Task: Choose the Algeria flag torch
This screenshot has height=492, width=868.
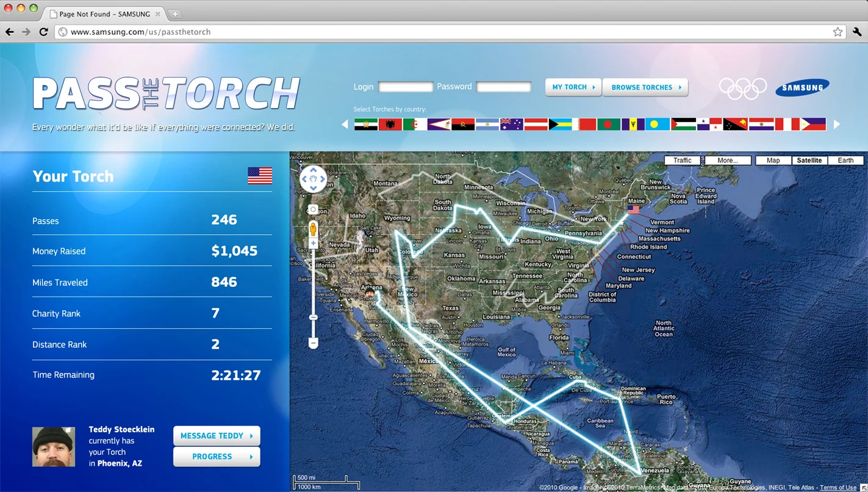Action: pos(415,125)
